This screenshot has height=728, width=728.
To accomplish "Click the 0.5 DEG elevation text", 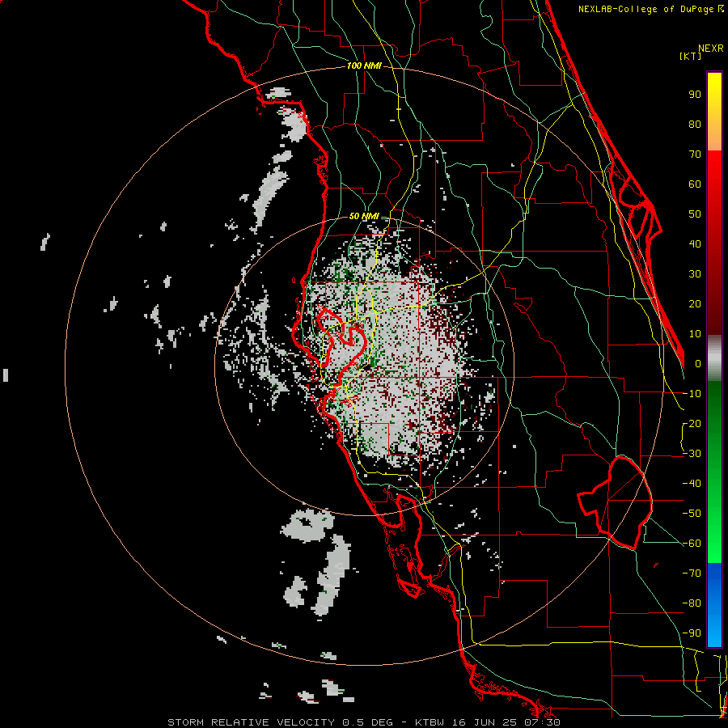I will tap(368, 722).
